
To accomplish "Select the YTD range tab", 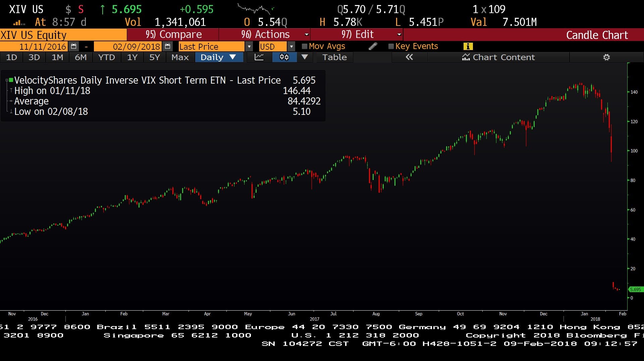I will (106, 57).
